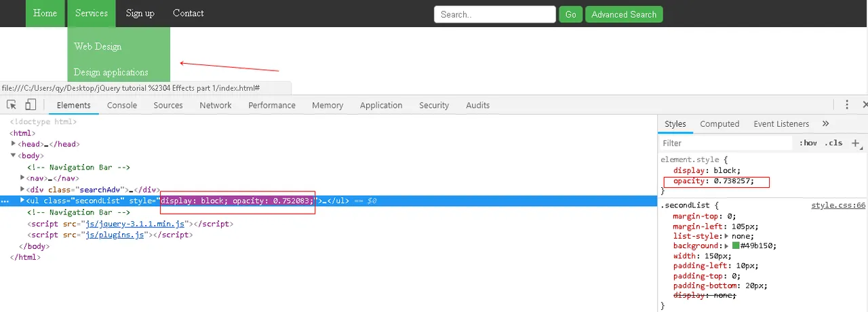Screen dimensions: 868x312
Task: Click the display: block value in element.style
Action: (x=727, y=170)
